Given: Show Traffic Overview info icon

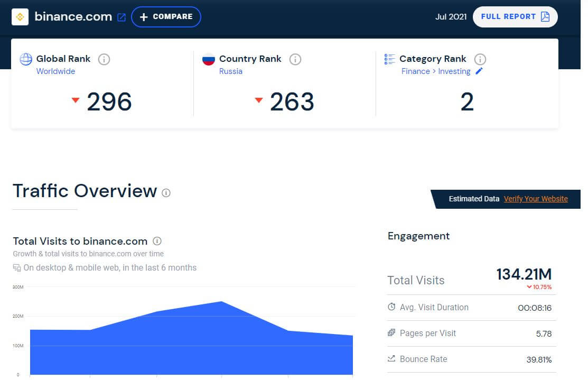Looking at the screenshot, I should click(x=166, y=193).
